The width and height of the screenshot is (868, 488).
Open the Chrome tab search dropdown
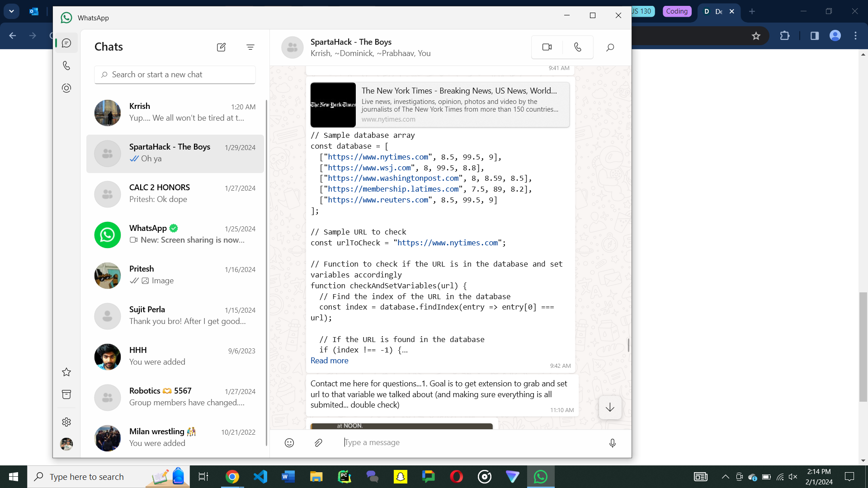[11, 11]
